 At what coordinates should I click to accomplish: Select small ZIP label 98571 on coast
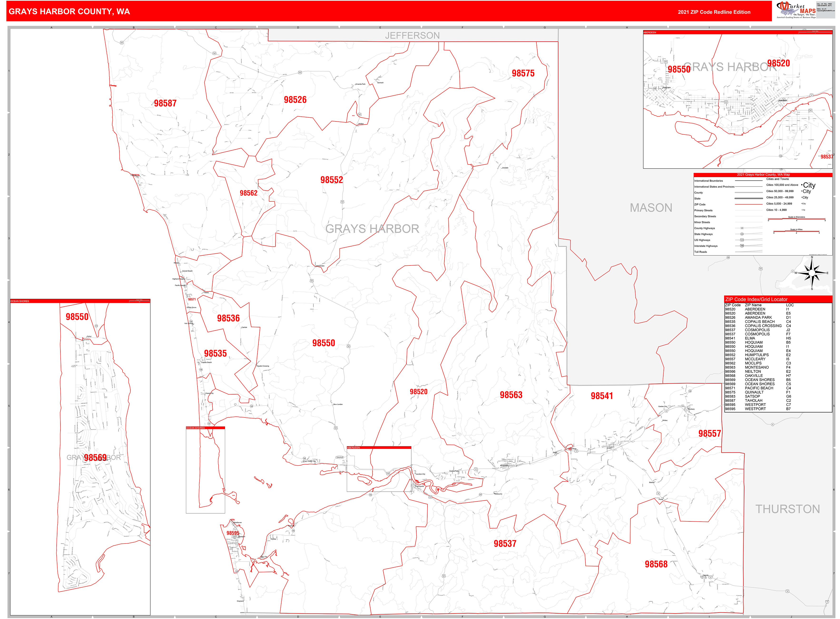click(x=192, y=300)
